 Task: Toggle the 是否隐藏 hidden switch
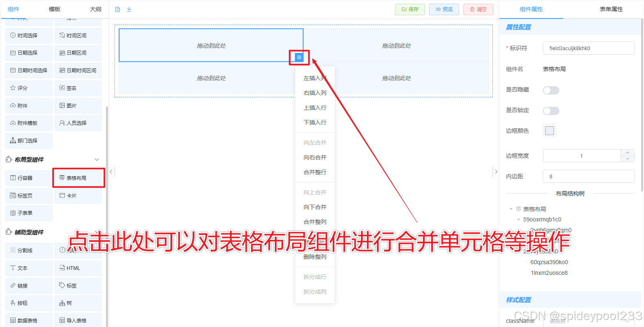(551, 90)
